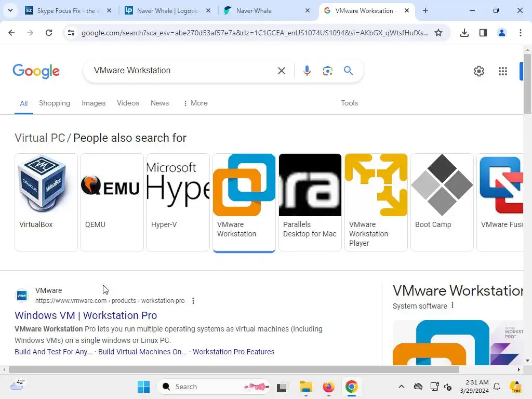Open Chrome three-dot menu
The height and width of the screenshot is (399, 532).
tap(520, 33)
